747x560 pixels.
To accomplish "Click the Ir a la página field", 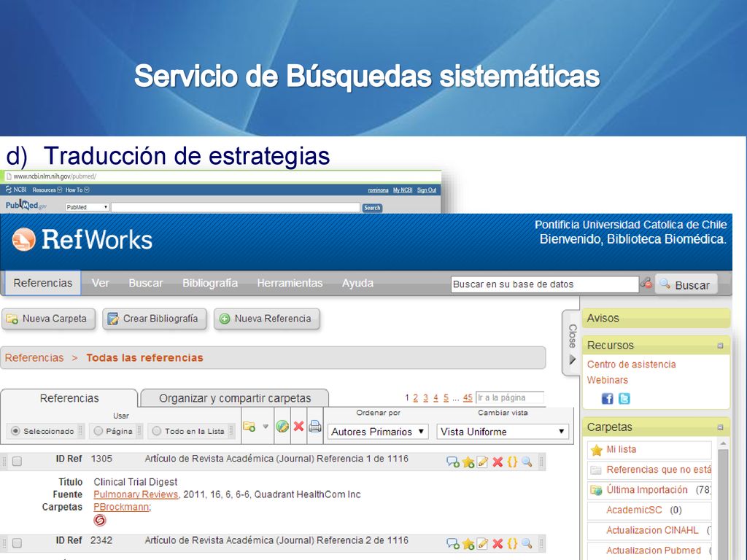I will point(510,397).
